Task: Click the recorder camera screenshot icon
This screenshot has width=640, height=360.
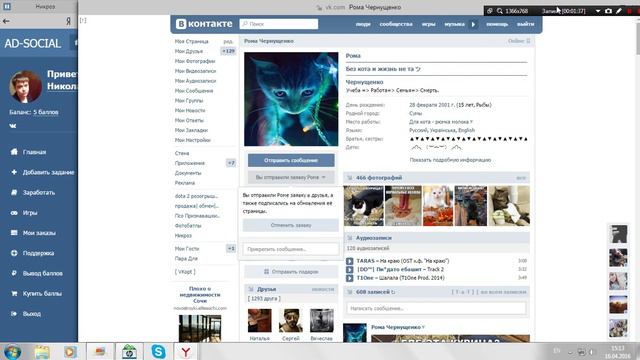Action: 608,11
